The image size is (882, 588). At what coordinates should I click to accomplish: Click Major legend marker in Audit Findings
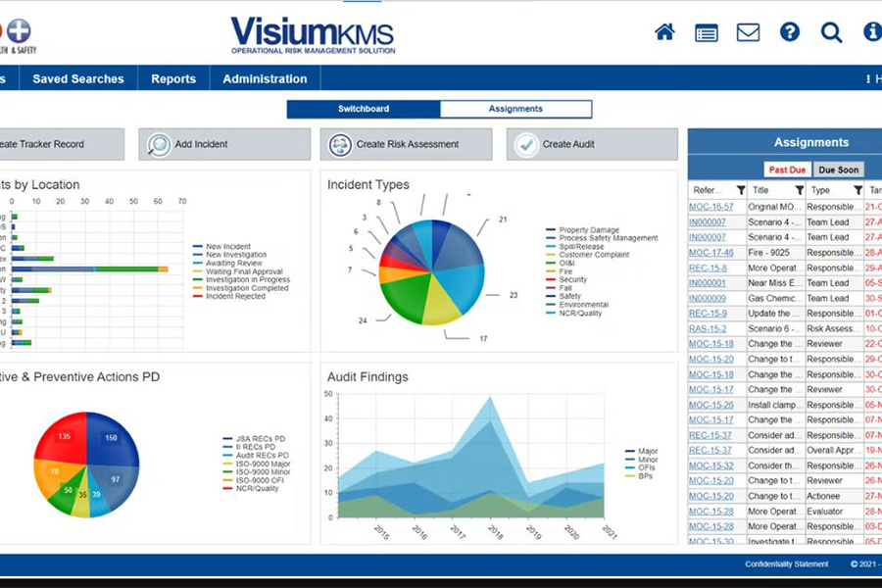pyautogui.click(x=630, y=451)
